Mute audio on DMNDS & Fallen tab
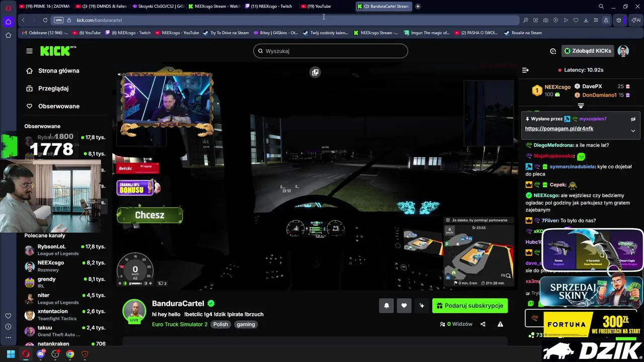 click(85, 7)
